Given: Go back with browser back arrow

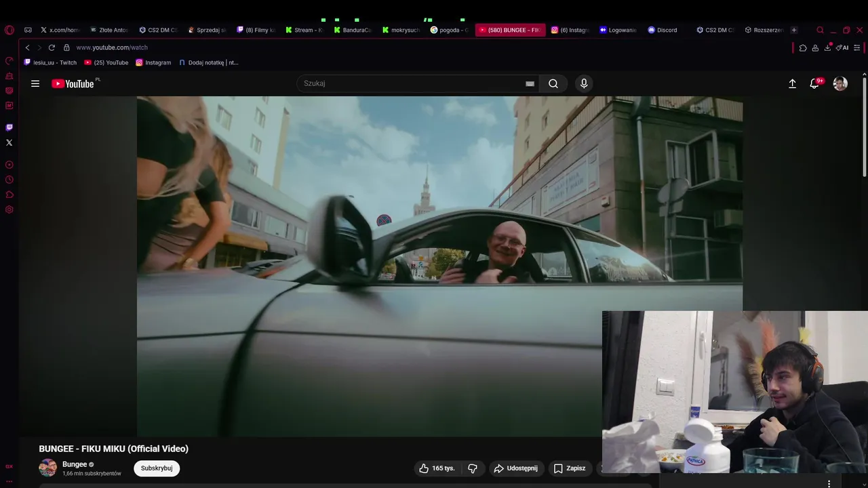Looking at the screenshot, I should pyautogui.click(x=27, y=47).
